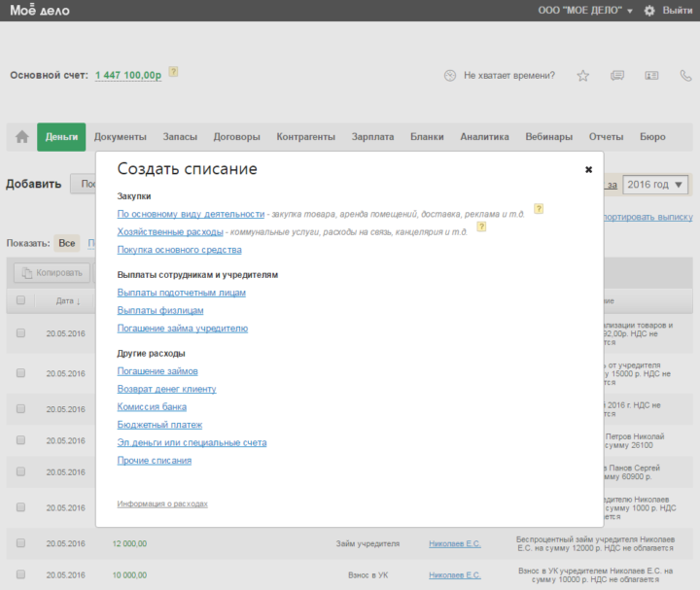Check the row checkbox for 12 000,00 entry

tap(20, 542)
